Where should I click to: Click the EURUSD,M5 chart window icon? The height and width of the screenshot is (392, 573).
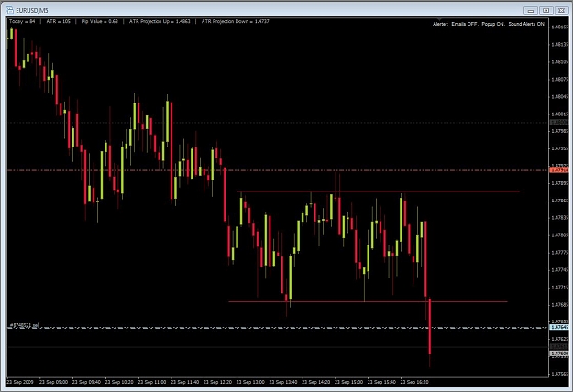10,10
